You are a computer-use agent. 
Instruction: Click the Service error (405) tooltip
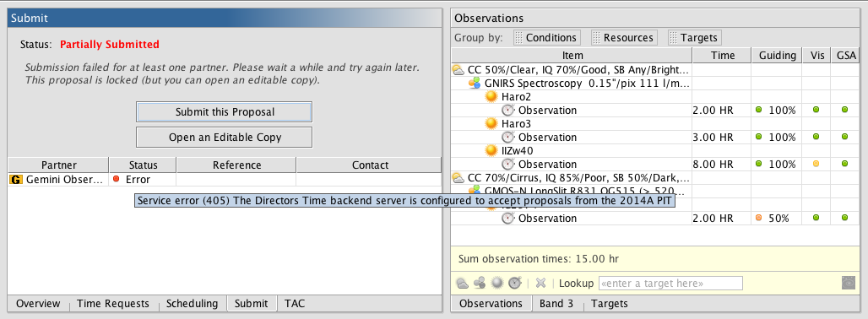[x=405, y=201]
